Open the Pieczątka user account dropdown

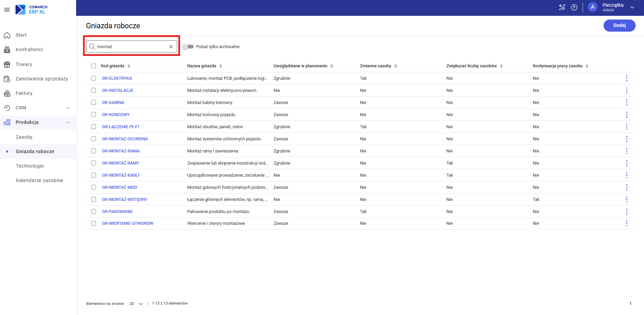(x=632, y=7)
